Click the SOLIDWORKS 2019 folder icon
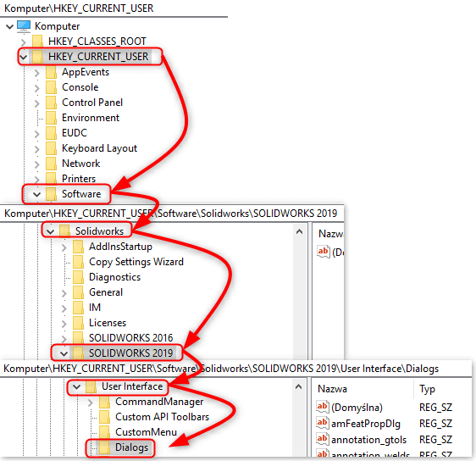The image size is (476, 461). [78, 353]
